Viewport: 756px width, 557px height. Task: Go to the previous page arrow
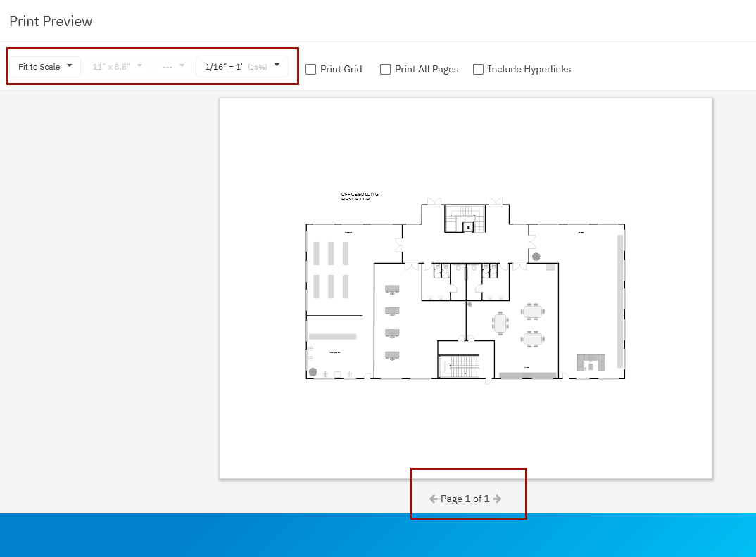pos(434,499)
